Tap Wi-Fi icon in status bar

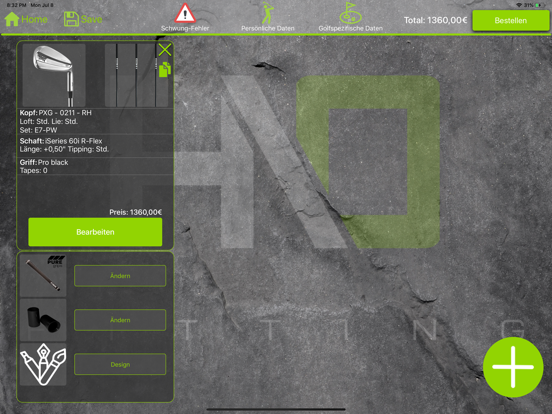(x=519, y=5)
